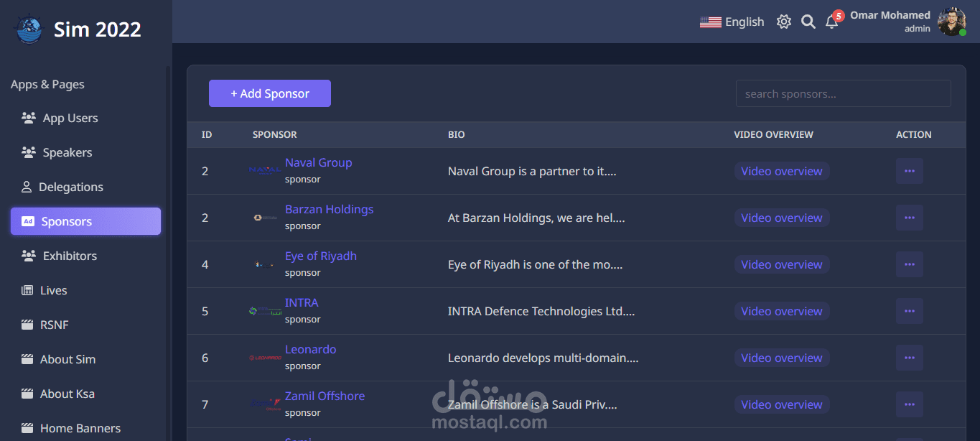
Task: Click the Sim 2022 brand title
Action: [98, 29]
